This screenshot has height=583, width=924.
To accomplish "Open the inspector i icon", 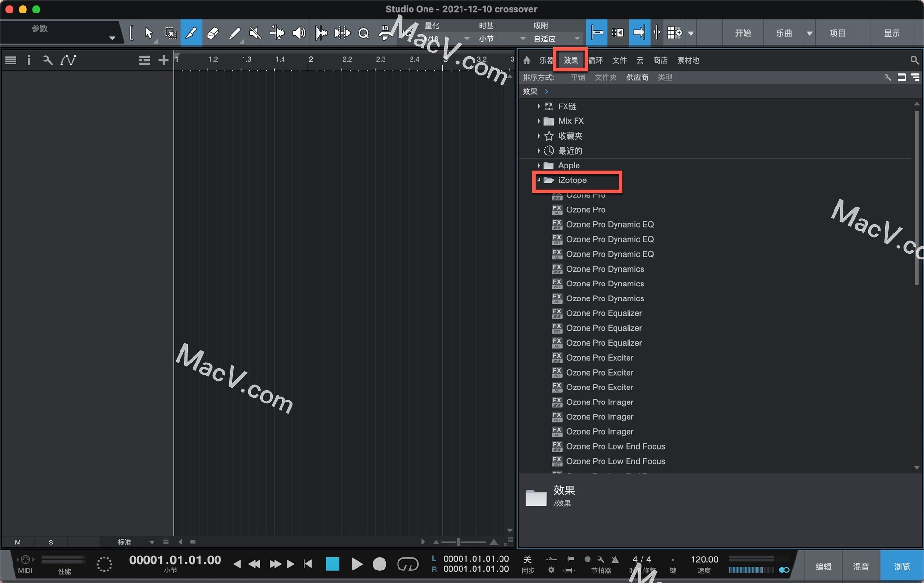I will point(29,60).
